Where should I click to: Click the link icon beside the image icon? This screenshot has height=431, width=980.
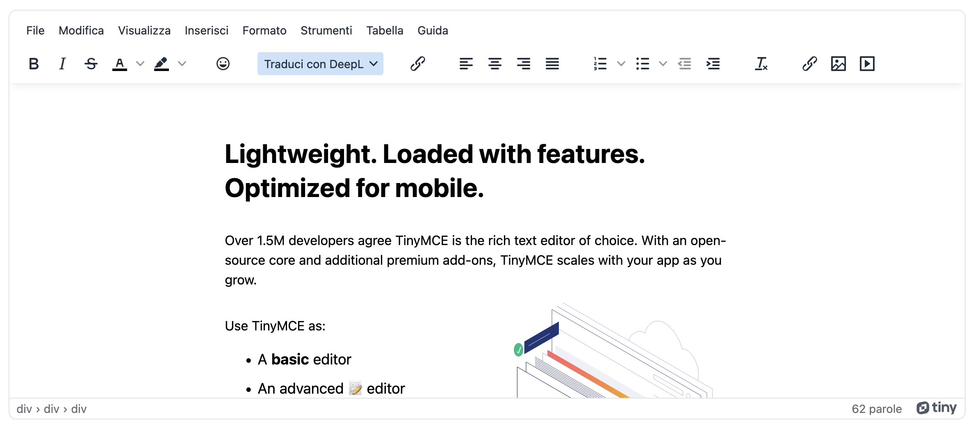810,64
